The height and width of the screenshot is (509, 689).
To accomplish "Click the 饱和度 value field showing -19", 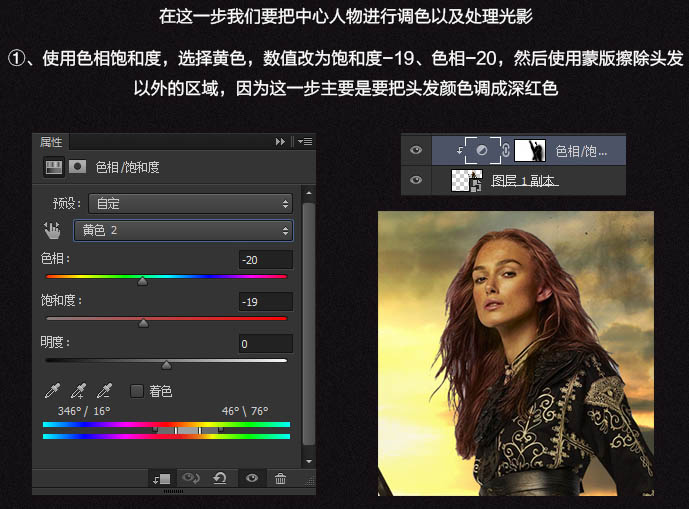I will point(265,302).
